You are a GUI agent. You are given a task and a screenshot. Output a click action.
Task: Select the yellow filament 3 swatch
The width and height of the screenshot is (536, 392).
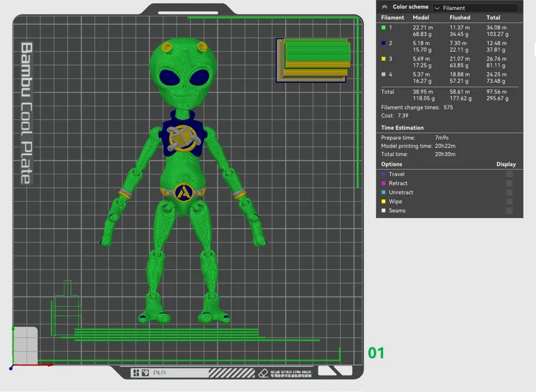click(x=383, y=58)
